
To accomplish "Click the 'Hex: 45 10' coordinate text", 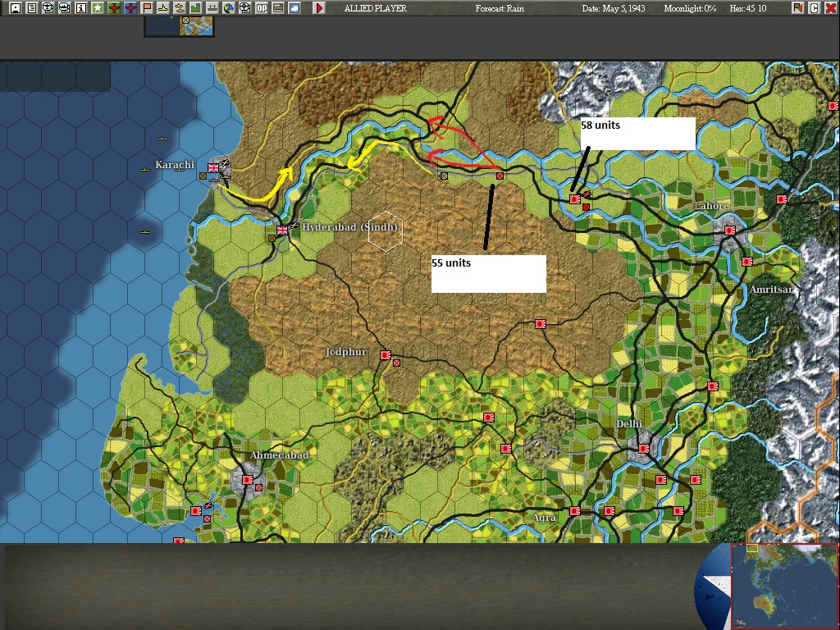I will [x=748, y=8].
